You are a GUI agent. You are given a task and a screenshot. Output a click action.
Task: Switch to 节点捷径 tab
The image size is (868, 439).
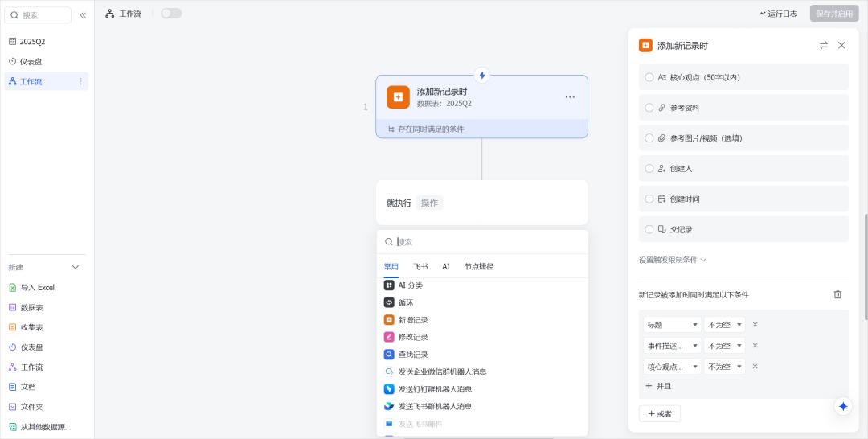[479, 267]
